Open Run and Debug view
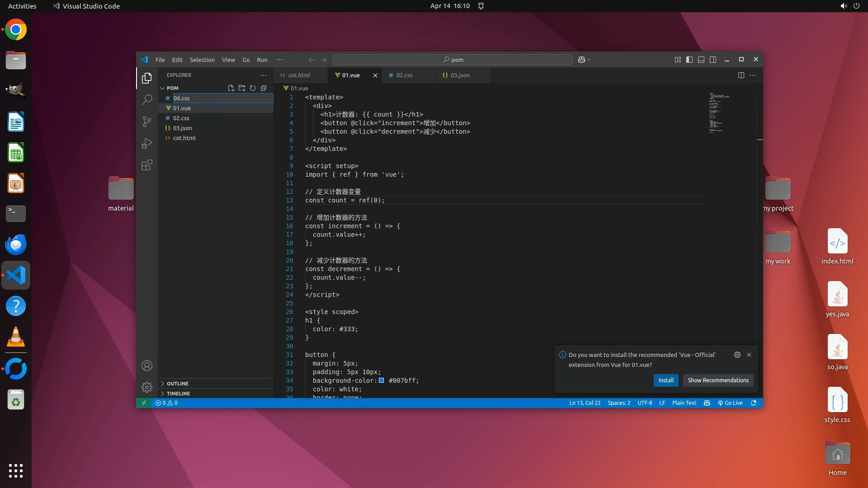Screen dimensions: 868x488 146,143
